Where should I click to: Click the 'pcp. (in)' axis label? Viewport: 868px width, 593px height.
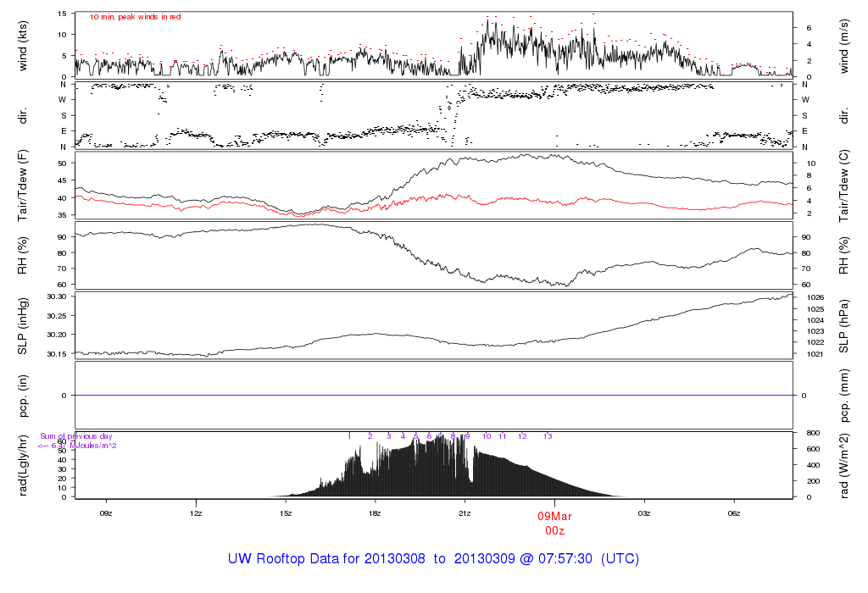[23, 396]
